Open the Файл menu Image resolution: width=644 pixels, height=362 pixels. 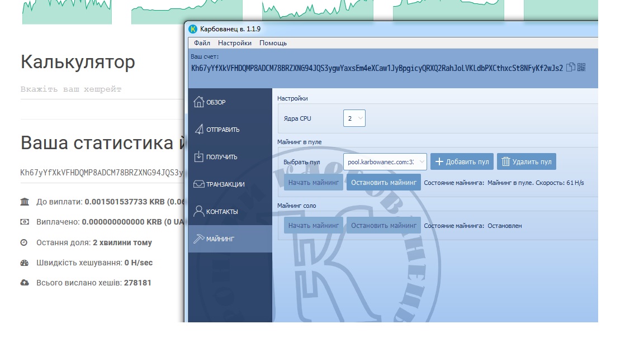(202, 43)
